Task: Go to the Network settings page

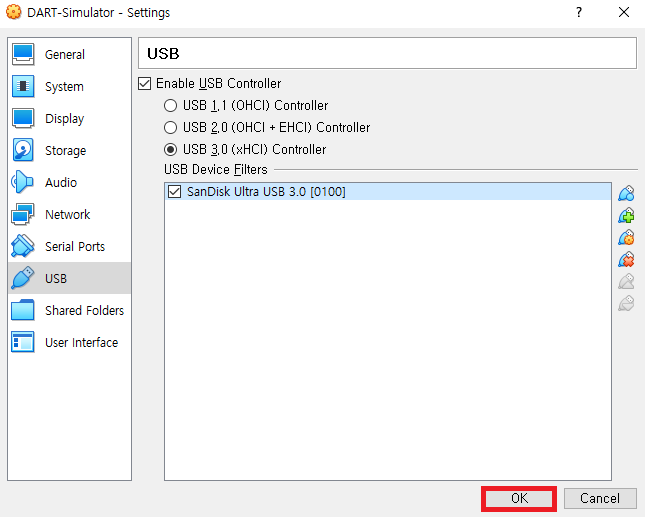Action: [x=67, y=215]
